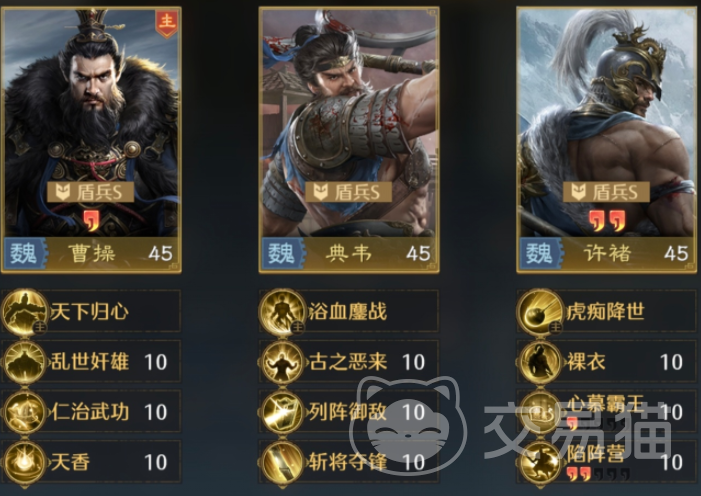
Task: Tap the 裸衣 skill icon
Action: (x=540, y=362)
